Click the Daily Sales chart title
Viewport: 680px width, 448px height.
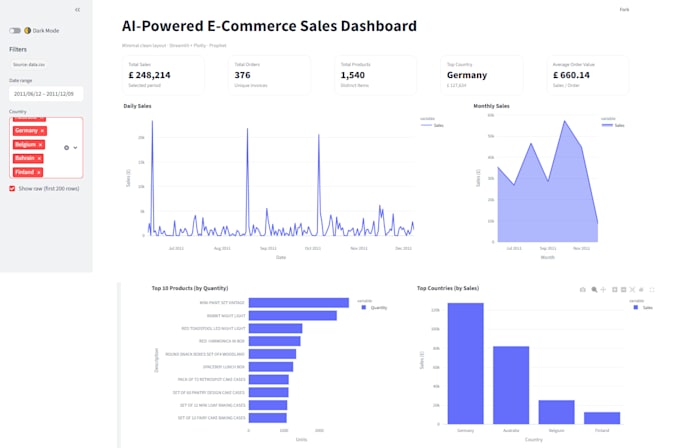pyautogui.click(x=137, y=106)
